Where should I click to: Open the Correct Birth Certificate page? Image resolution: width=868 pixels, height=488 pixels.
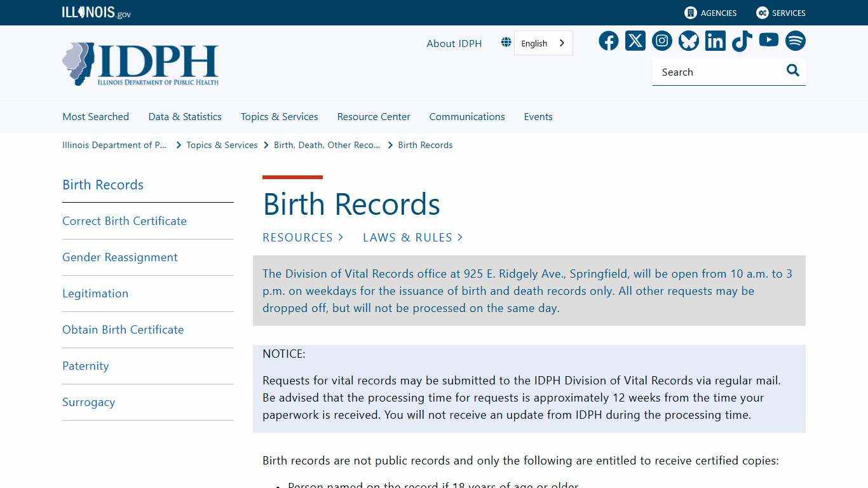click(x=125, y=220)
